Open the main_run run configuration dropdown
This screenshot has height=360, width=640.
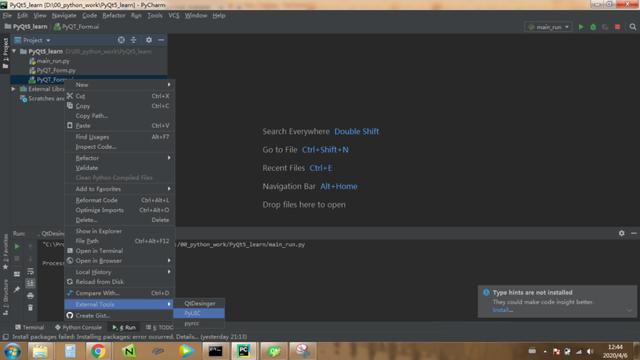pos(548,27)
